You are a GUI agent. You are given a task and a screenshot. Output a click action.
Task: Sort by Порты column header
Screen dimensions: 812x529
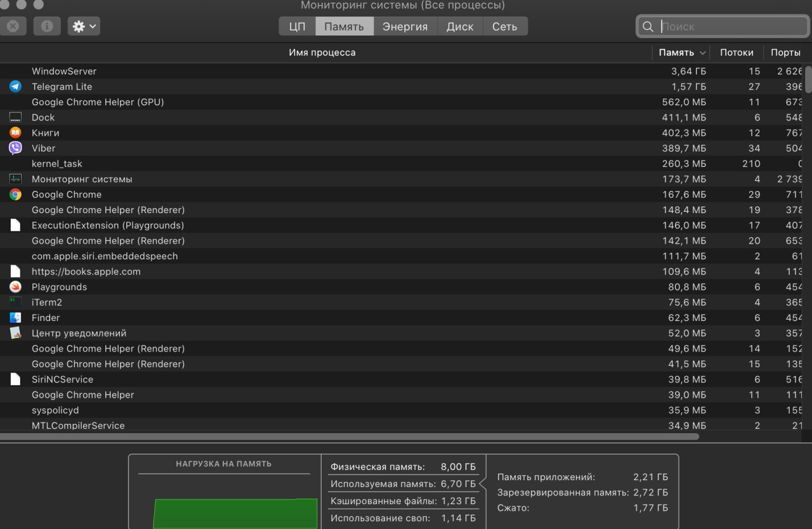[x=785, y=53]
